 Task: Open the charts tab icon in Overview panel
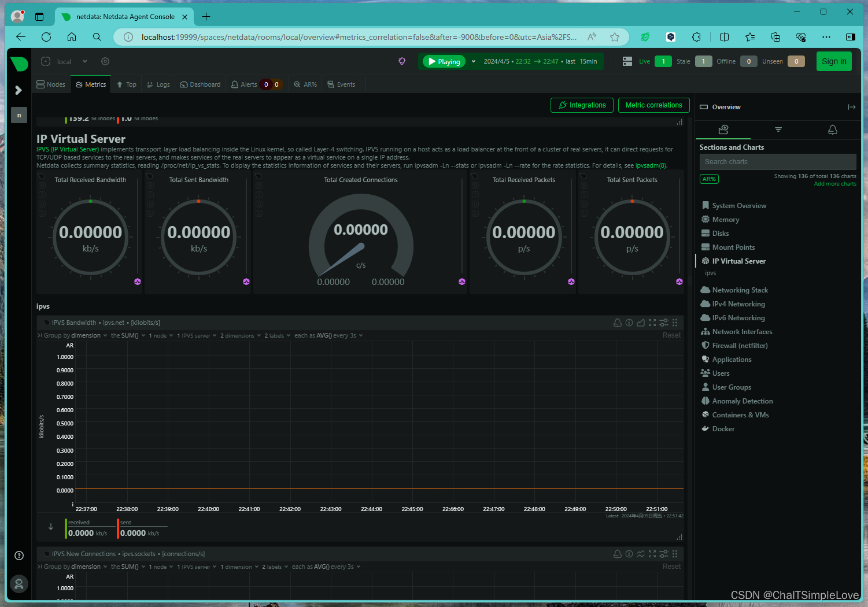pyautogui.click(x=723, y=129)
